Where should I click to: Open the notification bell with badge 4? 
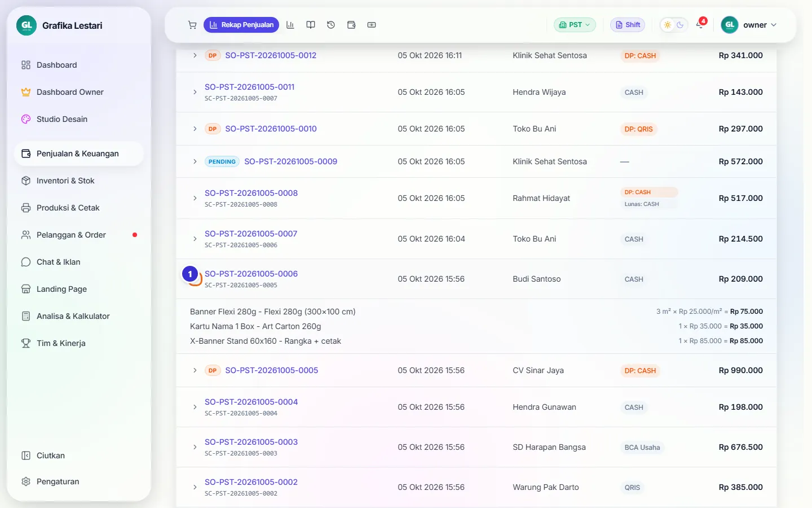(x=700, y=25)
